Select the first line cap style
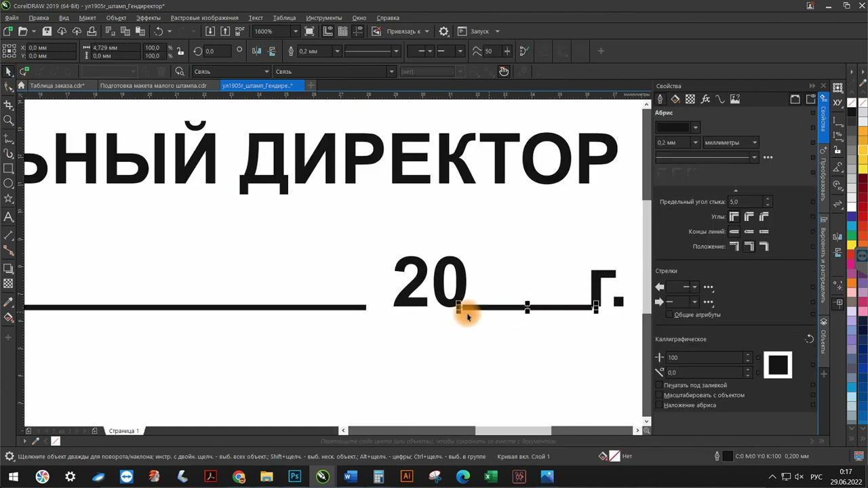The width and height of the screenshot is (868, 488). pos(734,232)
